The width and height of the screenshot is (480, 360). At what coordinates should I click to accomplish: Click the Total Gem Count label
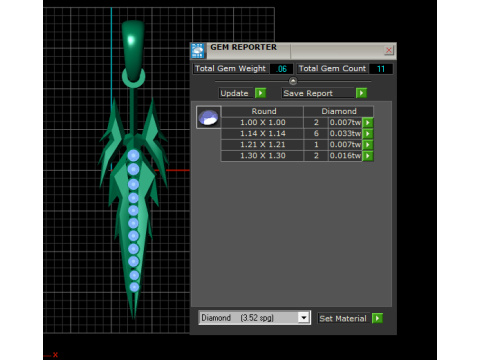[x=332, y=69]
